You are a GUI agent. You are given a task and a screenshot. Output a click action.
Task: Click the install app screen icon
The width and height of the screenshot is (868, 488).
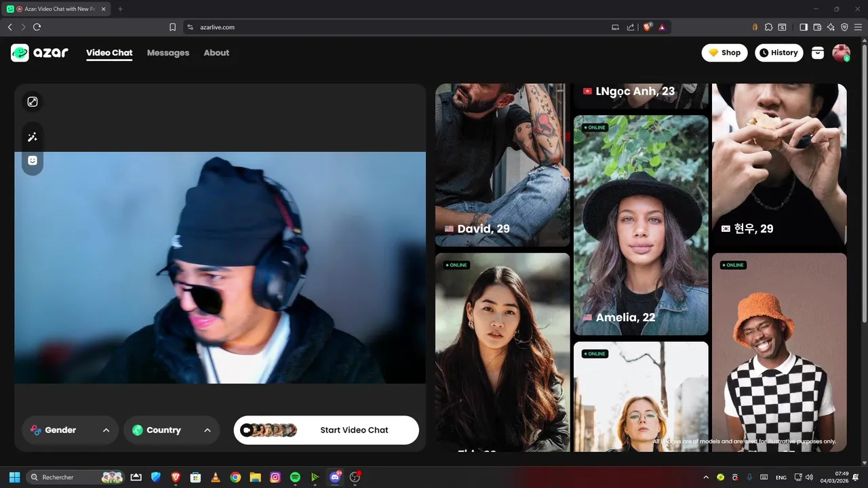point(615,27)
